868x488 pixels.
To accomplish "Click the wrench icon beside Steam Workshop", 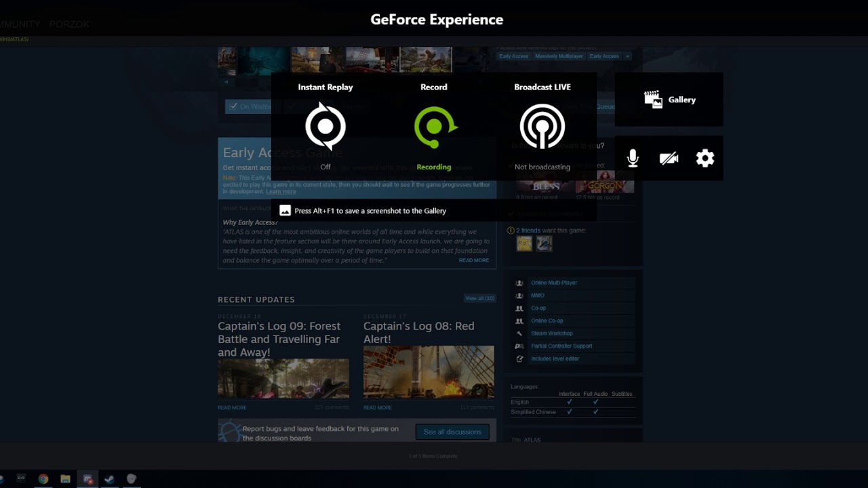I will tap(519, 333).
